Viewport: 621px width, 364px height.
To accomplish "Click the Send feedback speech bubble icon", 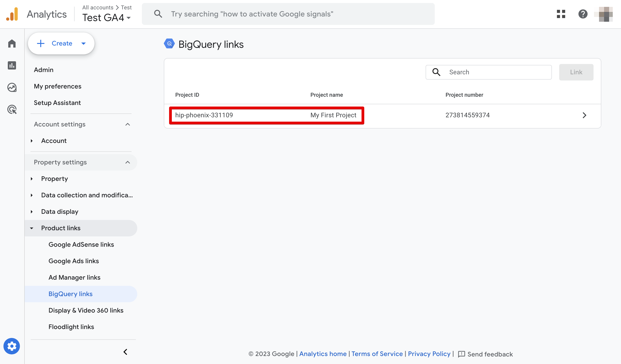I will tap(462, 354).
